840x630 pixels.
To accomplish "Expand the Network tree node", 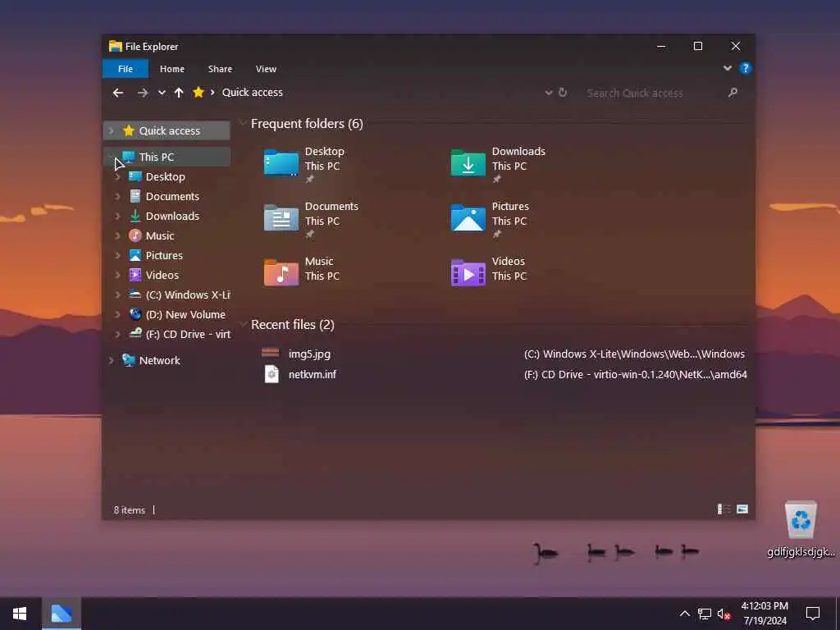I will [112, 361].
